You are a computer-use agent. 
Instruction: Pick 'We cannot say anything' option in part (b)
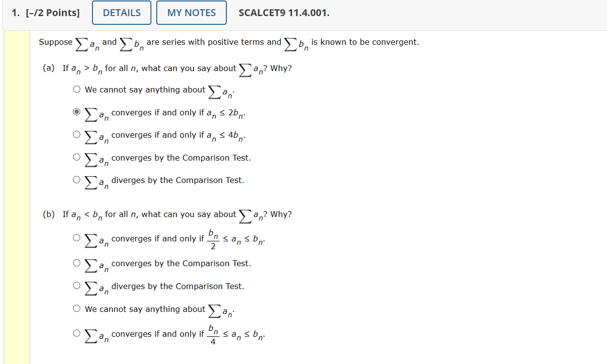[76, 308]
